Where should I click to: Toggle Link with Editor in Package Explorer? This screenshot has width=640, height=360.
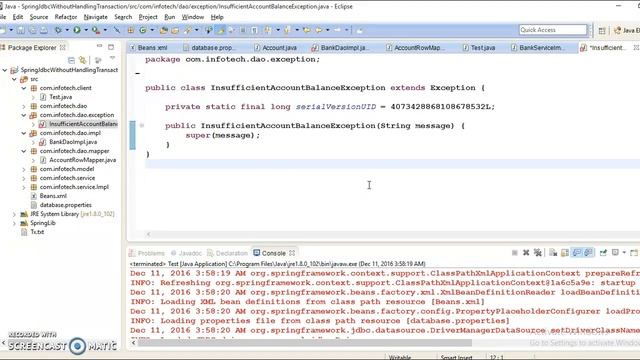(x=83, y=60)
